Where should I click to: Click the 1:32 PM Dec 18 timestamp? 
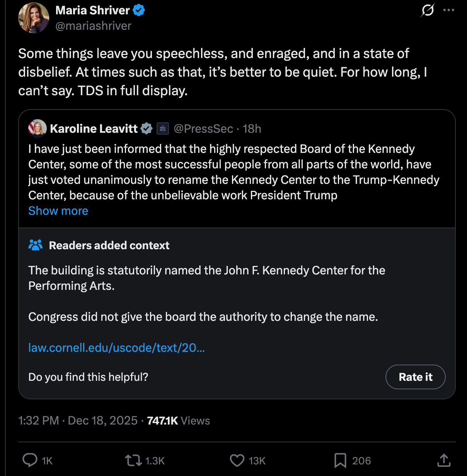(x=78, y=421)
